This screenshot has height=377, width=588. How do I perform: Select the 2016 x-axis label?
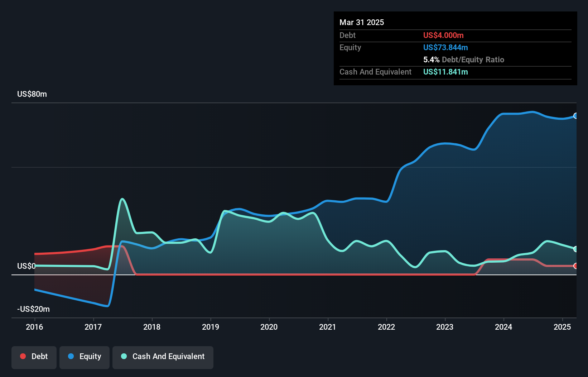point(34,327)
